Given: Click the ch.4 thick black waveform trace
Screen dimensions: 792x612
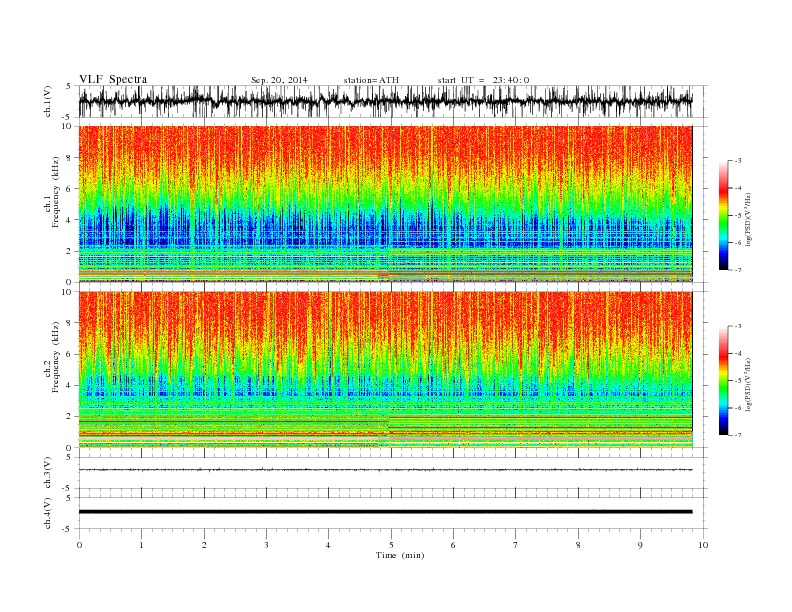Looking at the screenshot, I should pos(385,512).
